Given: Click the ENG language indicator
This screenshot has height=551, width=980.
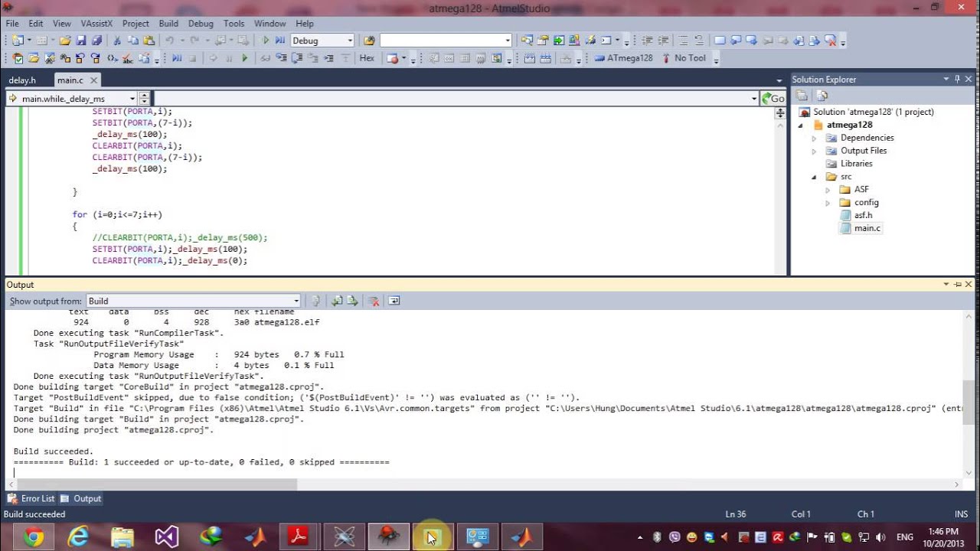Looking at the screenshot, I should tap(904, 537).
